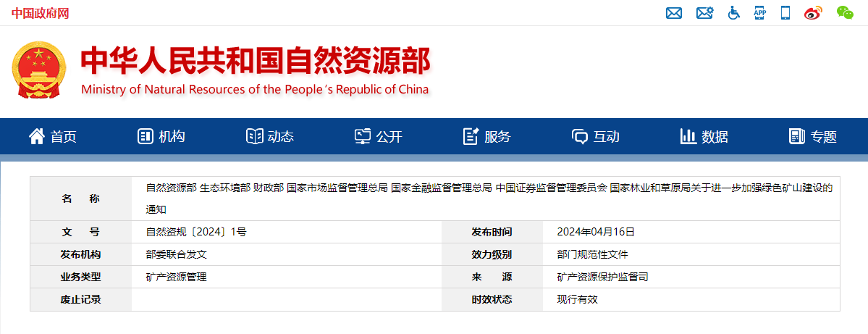This screenshot has width=868, height=334.
Task: Click the 来源 label
Action: [492, 277]
